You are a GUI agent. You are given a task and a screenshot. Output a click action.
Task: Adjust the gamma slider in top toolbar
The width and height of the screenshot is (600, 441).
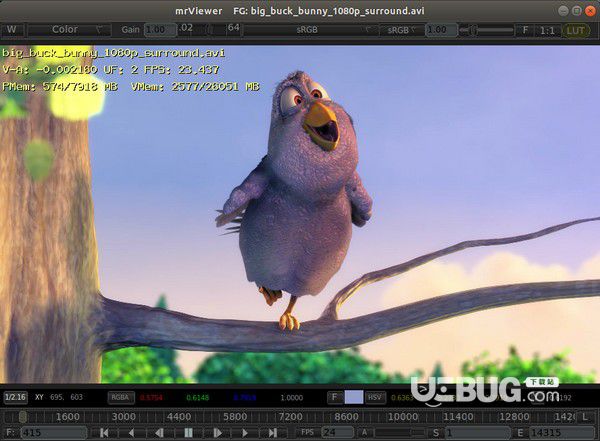[486, 30]
